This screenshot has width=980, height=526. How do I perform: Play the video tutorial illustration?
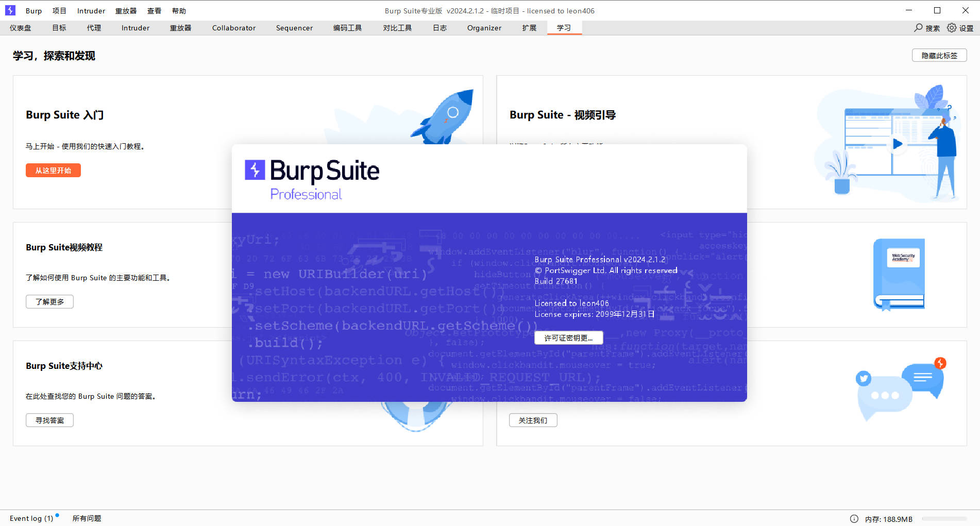click(x=898, y=144)
